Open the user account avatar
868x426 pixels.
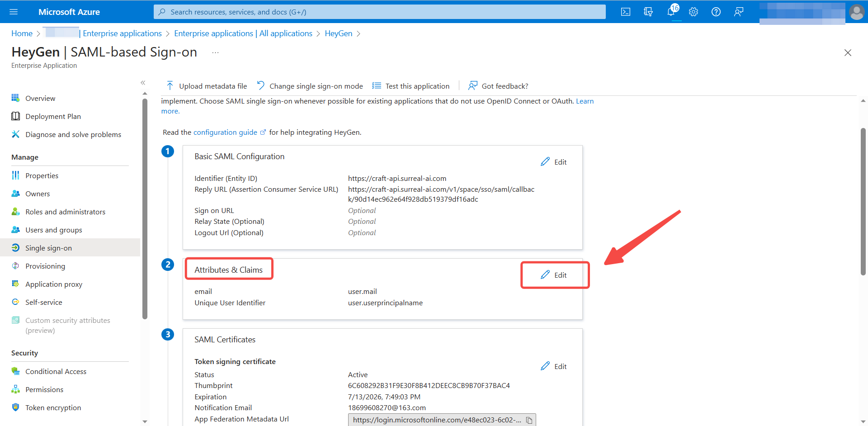click(x=857, y=12)
